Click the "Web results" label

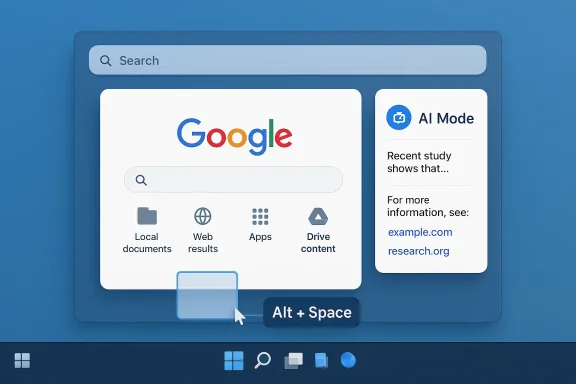pos(203,243)
